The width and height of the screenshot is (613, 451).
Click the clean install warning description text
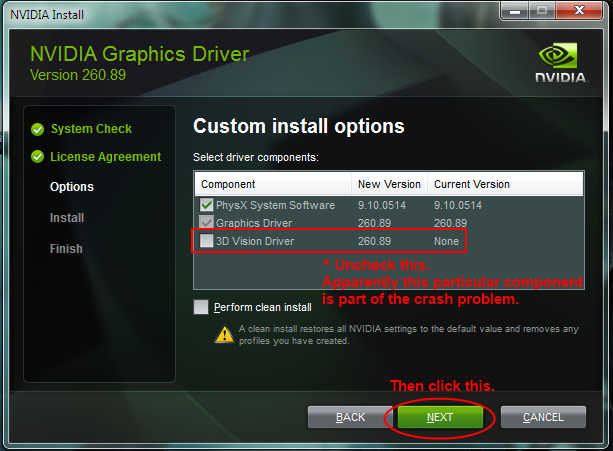click(x=409, y=335)
